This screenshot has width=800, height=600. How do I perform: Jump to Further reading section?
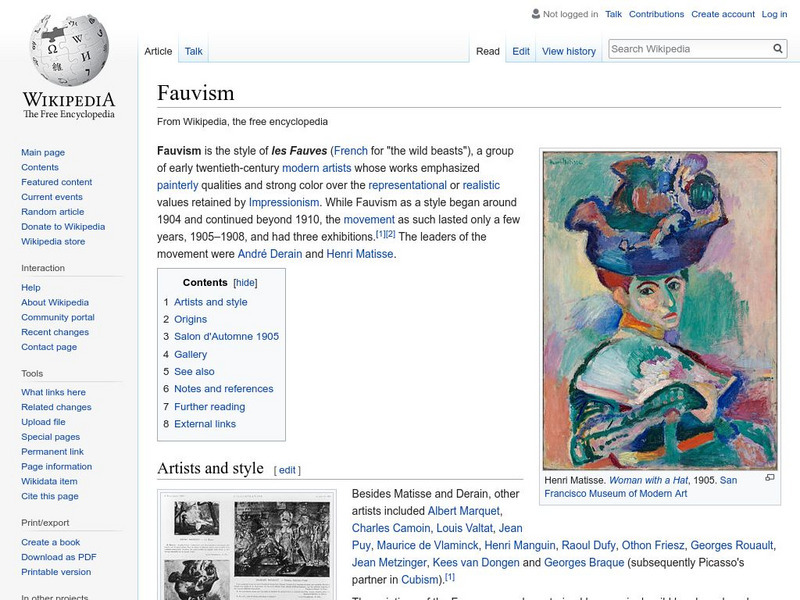(x=210, y=406)
